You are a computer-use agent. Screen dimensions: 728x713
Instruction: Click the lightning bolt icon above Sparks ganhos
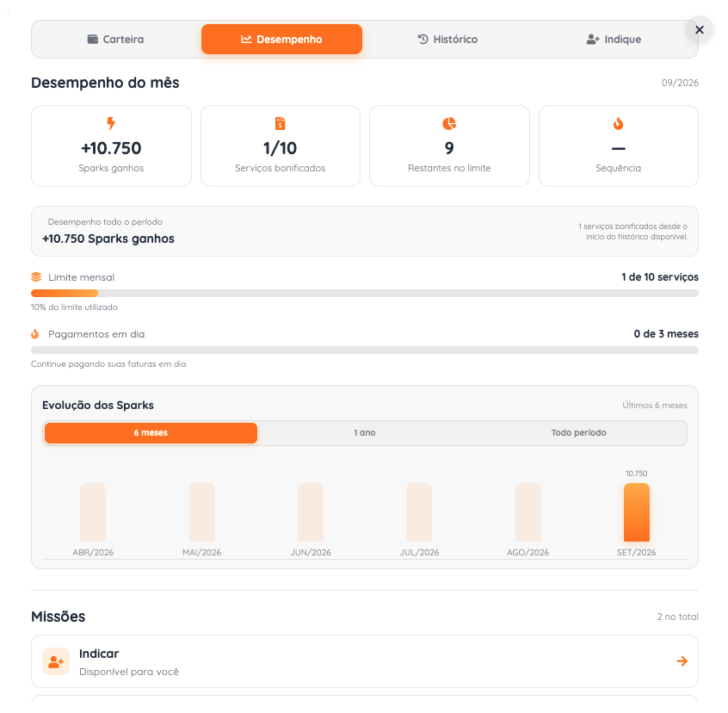coord(111,123)
